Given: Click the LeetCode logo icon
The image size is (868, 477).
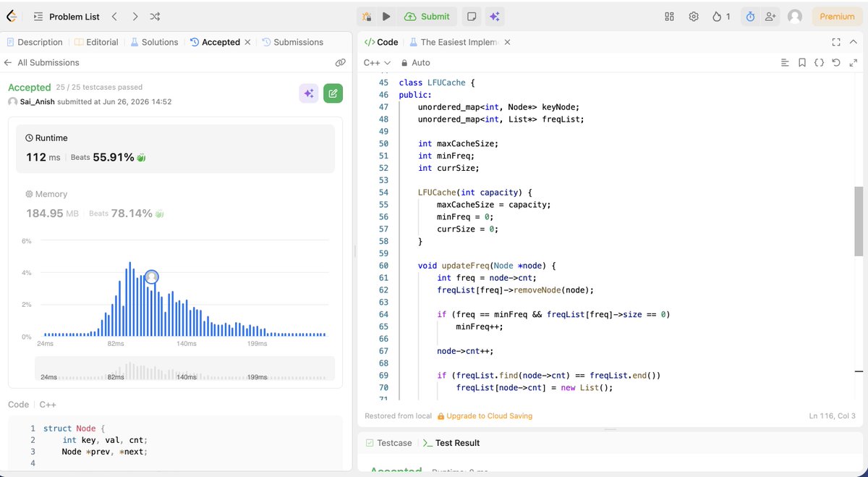Looking at the screenshot, I should point(13,16).
